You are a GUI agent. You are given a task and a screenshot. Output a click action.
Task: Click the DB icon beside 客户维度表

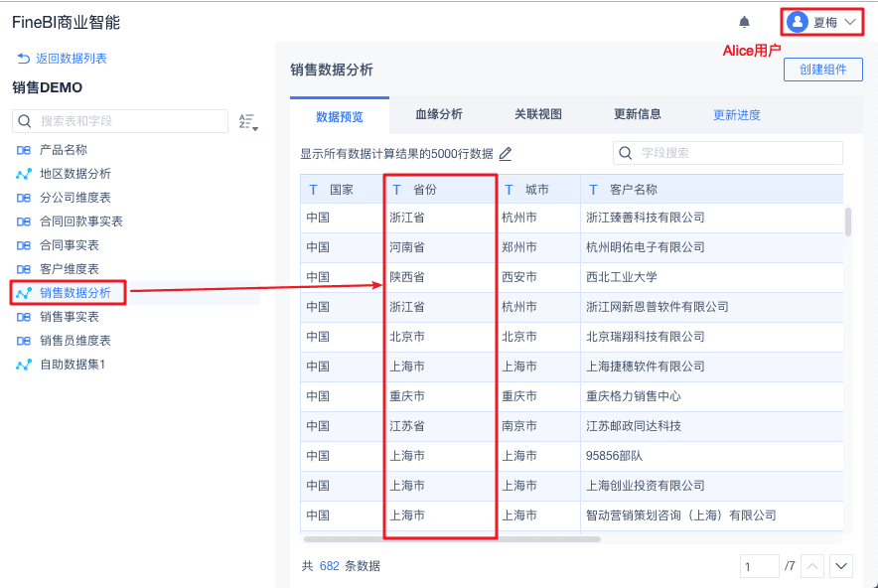pyautogui.click(x=24, y=269)
